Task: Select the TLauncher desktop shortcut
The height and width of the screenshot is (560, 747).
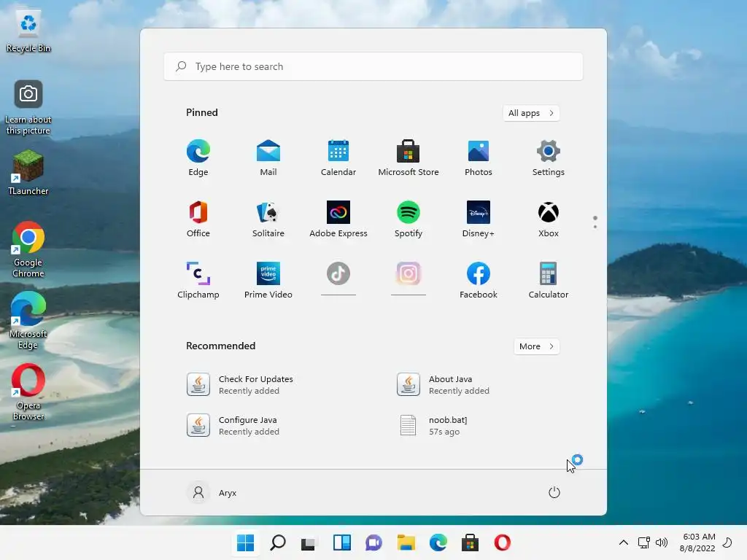Action: [28, 173]
